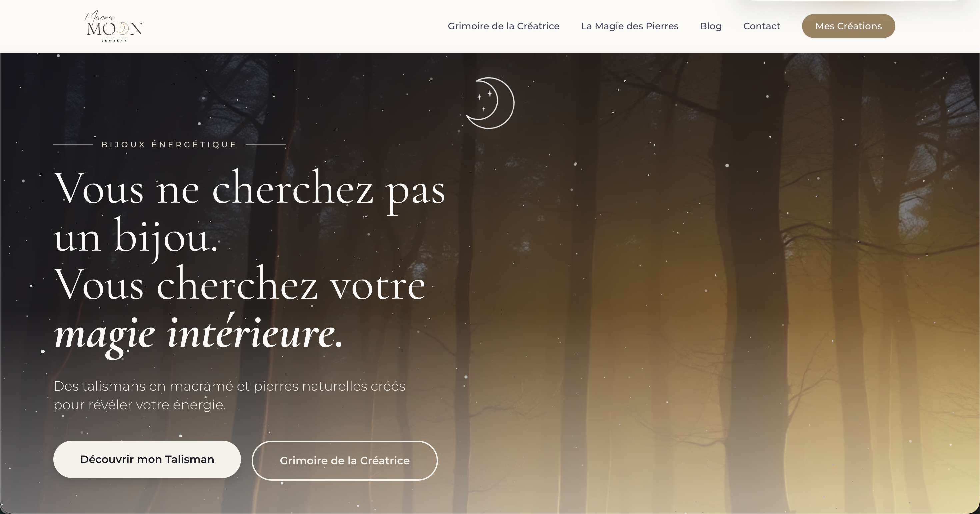Click the small crescent inside the MOON logo text
Viewport: 980px width, 514px height.
[x=122, y=29]
